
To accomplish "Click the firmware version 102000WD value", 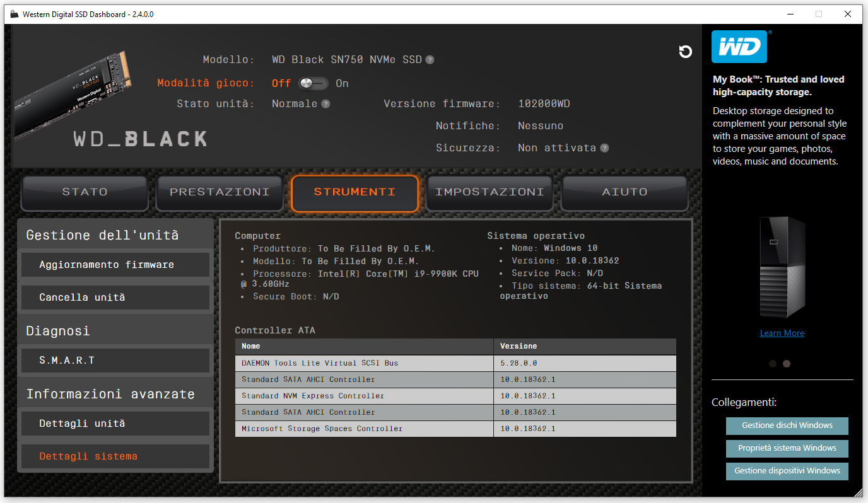I will coord(544,104).
